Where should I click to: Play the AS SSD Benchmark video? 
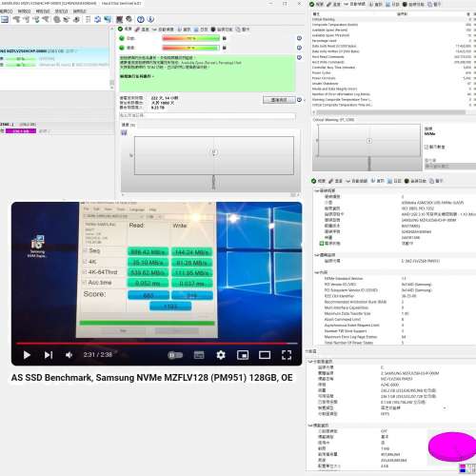pyautogui.click(x=27, y=355)
